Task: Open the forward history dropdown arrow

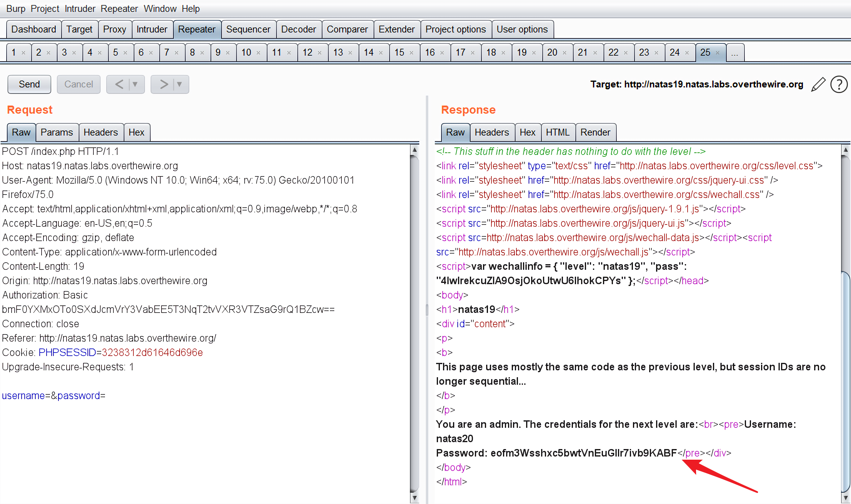Action: point(179,84)
